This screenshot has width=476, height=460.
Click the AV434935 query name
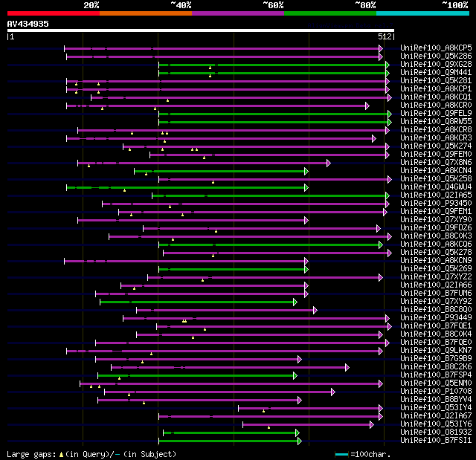pos(28,24)
